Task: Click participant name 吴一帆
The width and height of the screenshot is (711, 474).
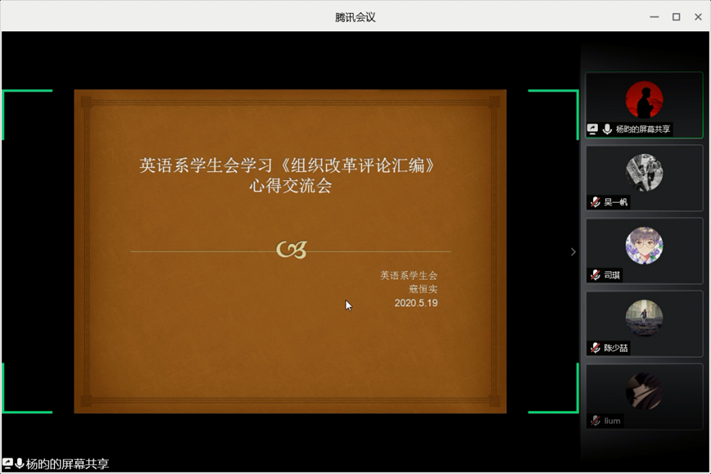Action: click(x=615, y=202)
